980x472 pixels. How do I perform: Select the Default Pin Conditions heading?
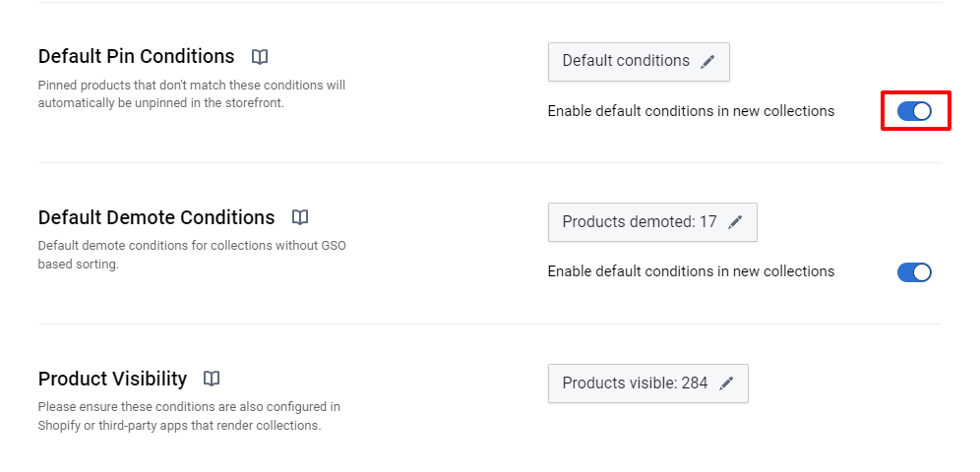[x=136, y=57]
